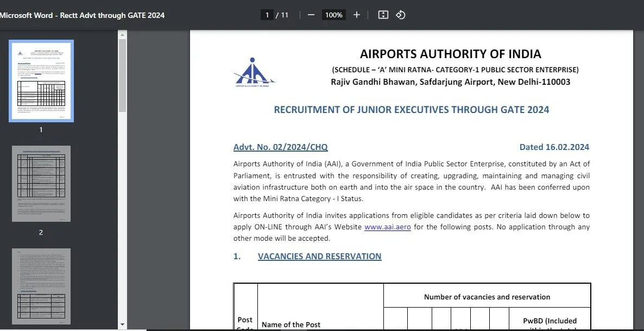Click the zoom out minus button

[311, 15]
